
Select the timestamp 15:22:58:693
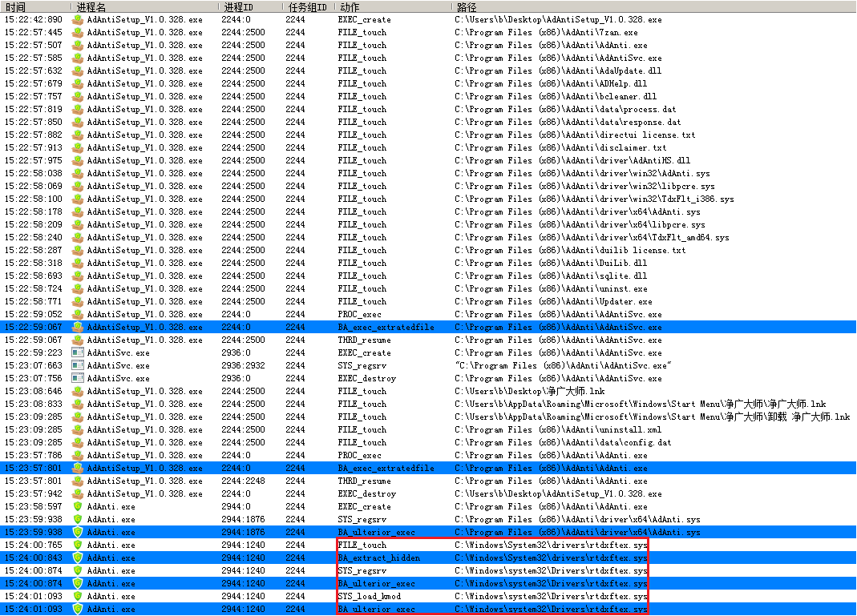(x=34, y=276)
